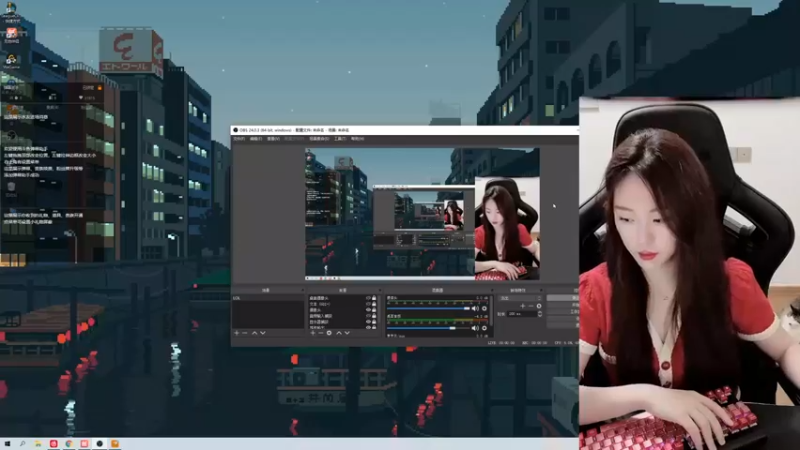Adjust the transition duration spinner arrows
The width and height of the screenshot is (800, 450).
tap(540, 314)
